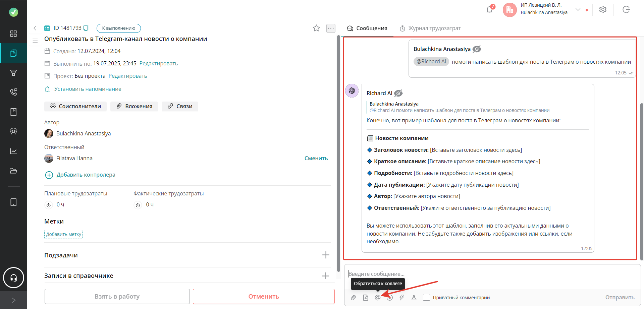Open the Связи links section
The width and height of the screenshot is (644, 309).
(180, 106)
